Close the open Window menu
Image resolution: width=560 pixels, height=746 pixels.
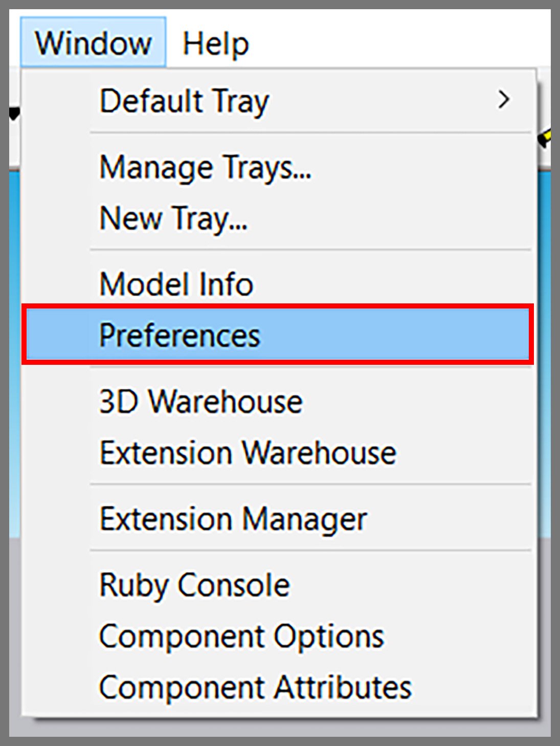93,42
